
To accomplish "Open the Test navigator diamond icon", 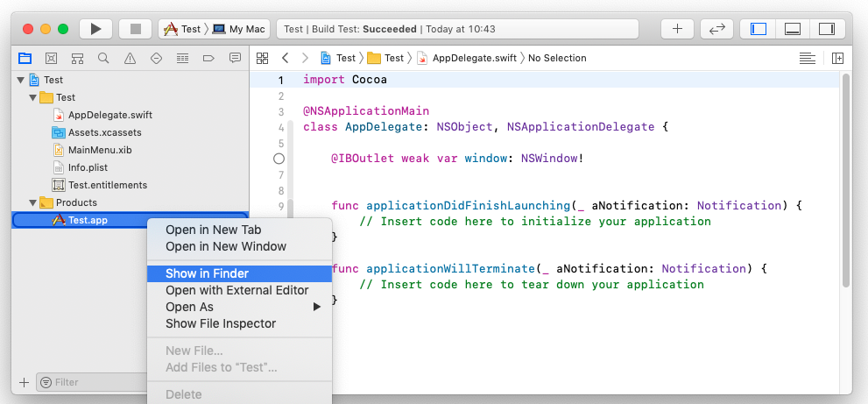I will (156, 58).
